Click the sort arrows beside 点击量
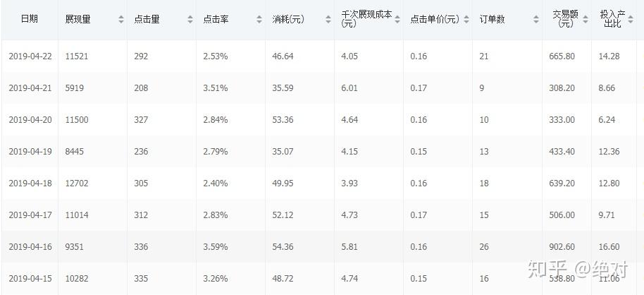 tap(190, 20)
